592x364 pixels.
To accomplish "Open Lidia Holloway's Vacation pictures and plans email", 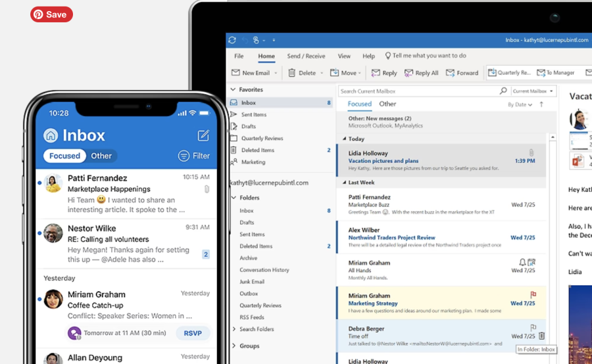I will pyautogui.click(x=441, y=160).
